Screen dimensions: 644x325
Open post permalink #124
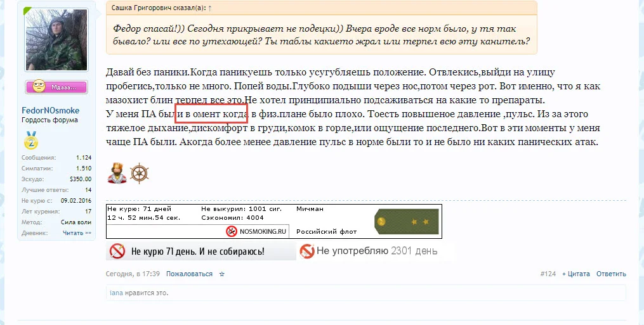coord(548,274)
